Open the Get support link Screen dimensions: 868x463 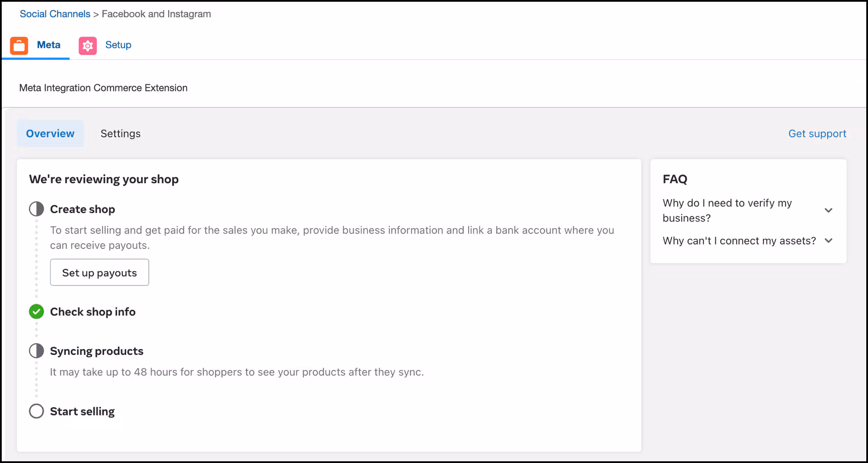click(817, 134)
